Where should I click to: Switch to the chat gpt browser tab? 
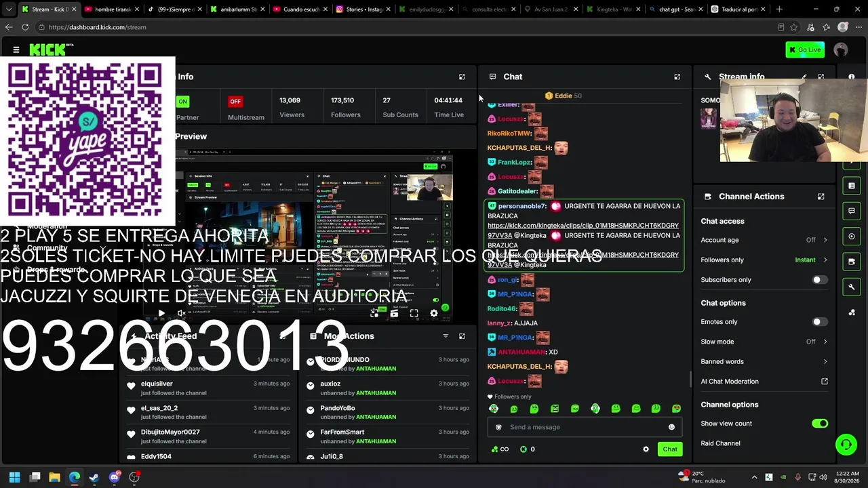tap(675, 9)
